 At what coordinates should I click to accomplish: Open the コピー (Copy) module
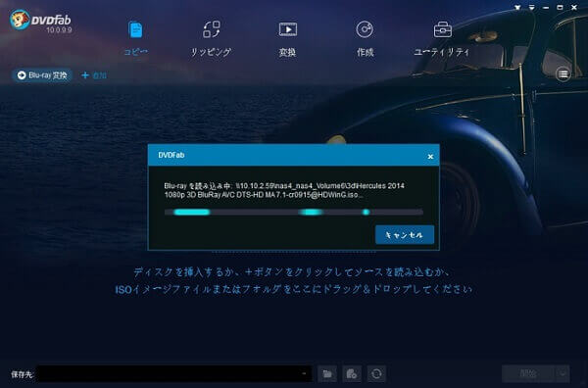(x=135, y=38)
